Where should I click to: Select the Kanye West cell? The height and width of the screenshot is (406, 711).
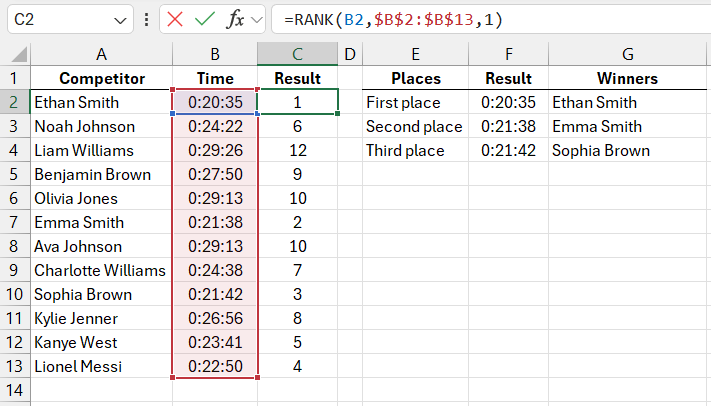102,342
